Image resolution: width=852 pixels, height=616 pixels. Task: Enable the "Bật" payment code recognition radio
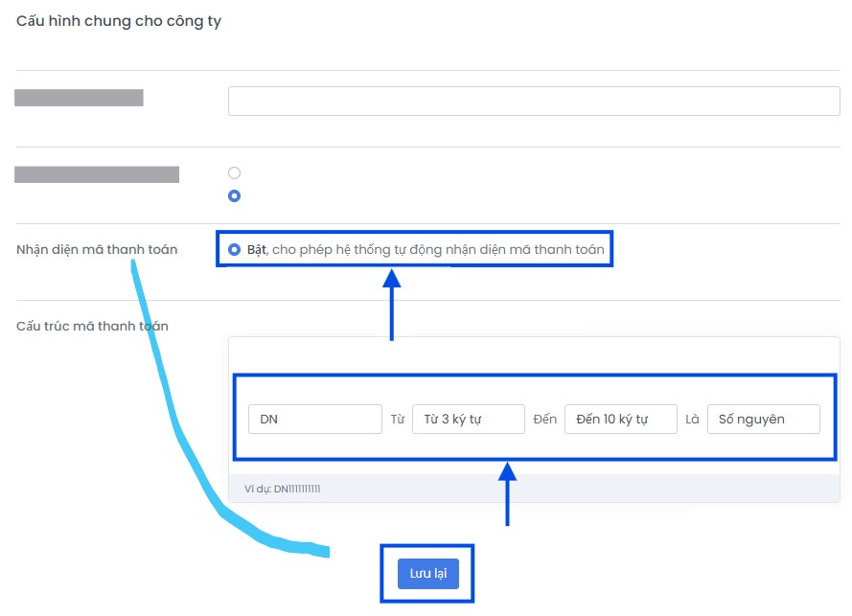coord(234,250)
